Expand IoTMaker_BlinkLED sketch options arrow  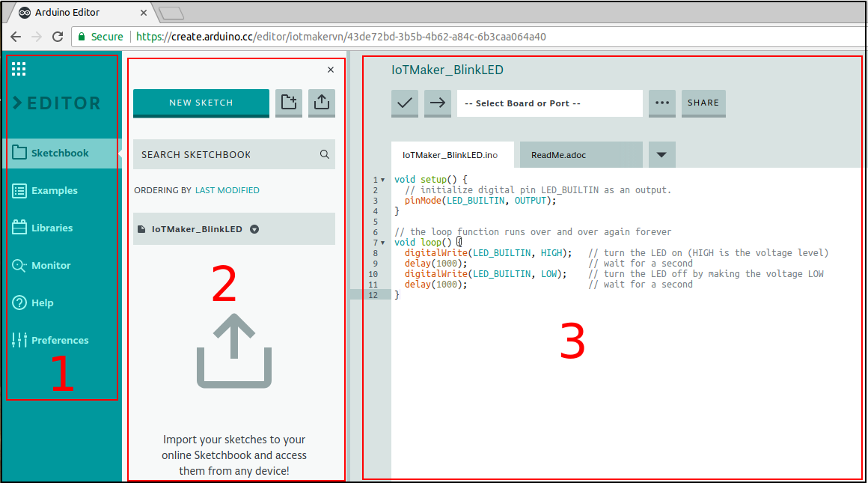(254, 229)
